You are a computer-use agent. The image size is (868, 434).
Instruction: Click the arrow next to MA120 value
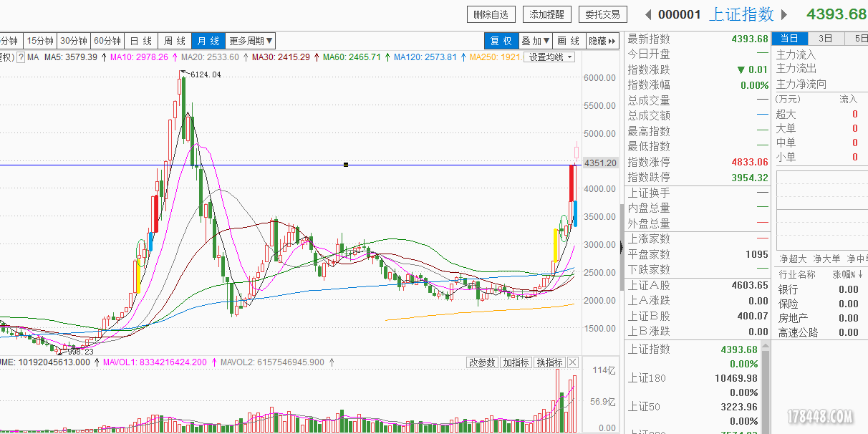tap(463, 57)
